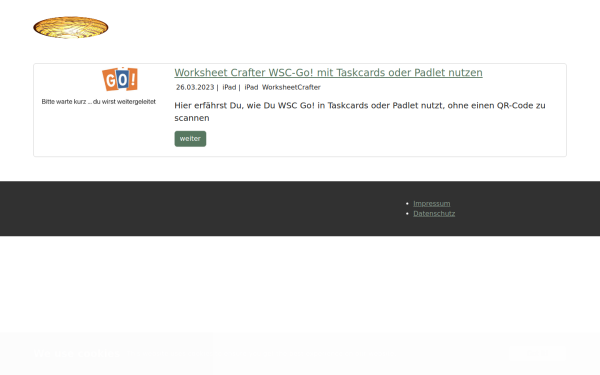This screenshot has height=375, width=600.
Task: Click the golden oval site logo
Action: (x=71, y=27)
